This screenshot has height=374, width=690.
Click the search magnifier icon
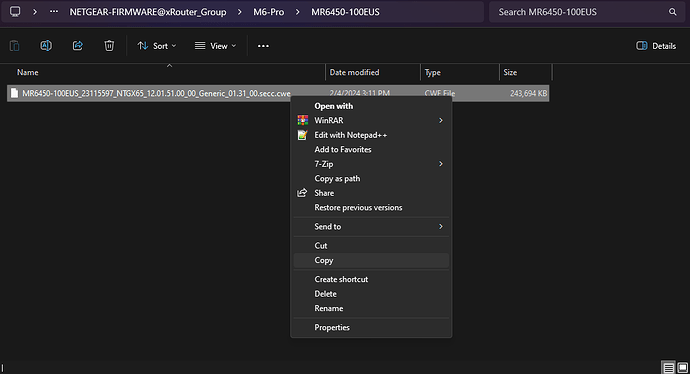tap(672, 12)
